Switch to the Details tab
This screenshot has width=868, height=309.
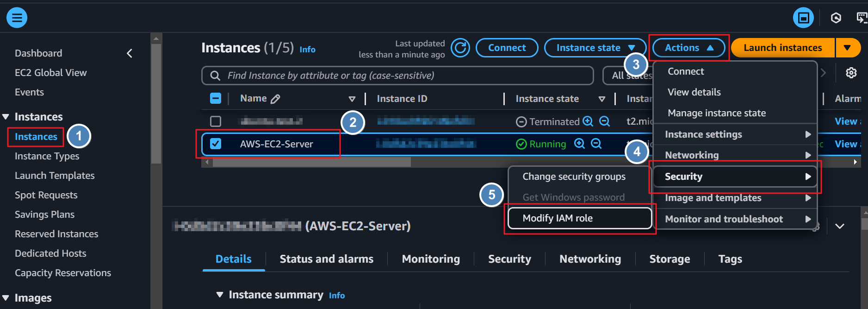pos(234,259)
